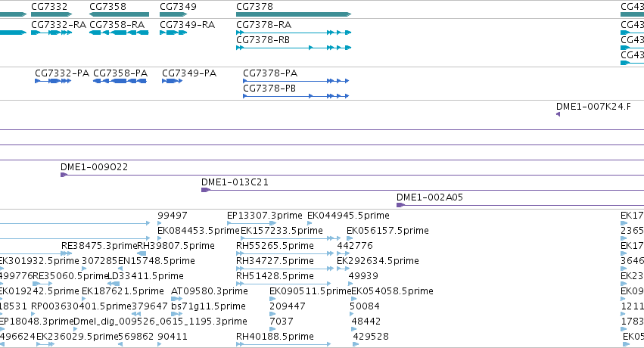Click the DME1-009O22 clone start marker

64,175
